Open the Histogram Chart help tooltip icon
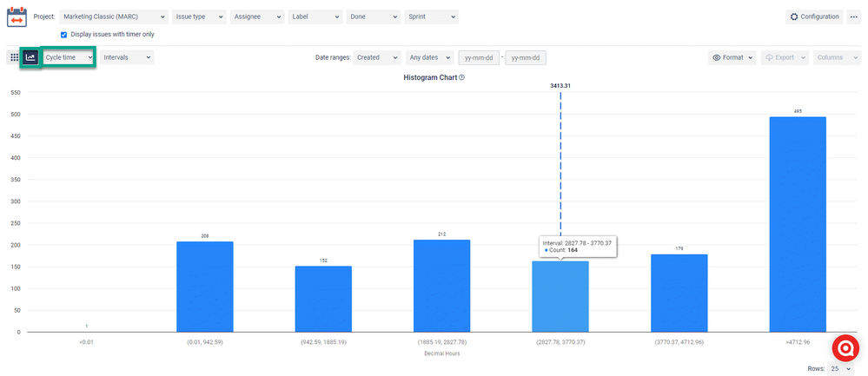The height and width of the screenshot is (376, 868). 461,78
